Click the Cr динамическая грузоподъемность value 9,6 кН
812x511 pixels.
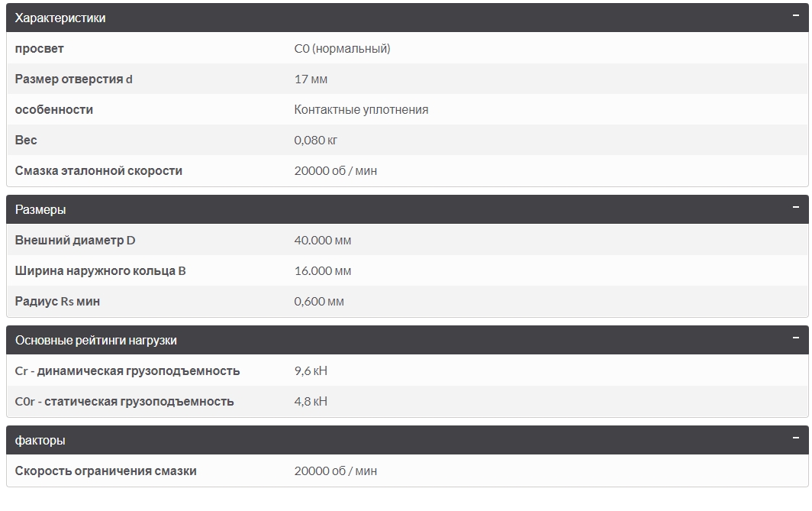[x=311, y=370]
